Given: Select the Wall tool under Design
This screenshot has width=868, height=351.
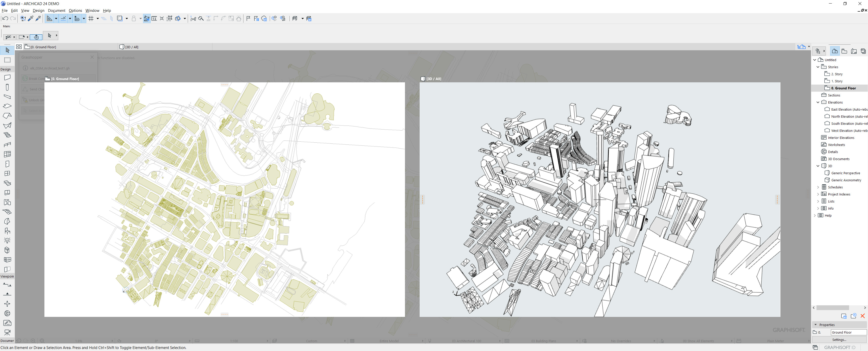Looking at the screenshot, I should pyautogui.click(x=7, y=77).
